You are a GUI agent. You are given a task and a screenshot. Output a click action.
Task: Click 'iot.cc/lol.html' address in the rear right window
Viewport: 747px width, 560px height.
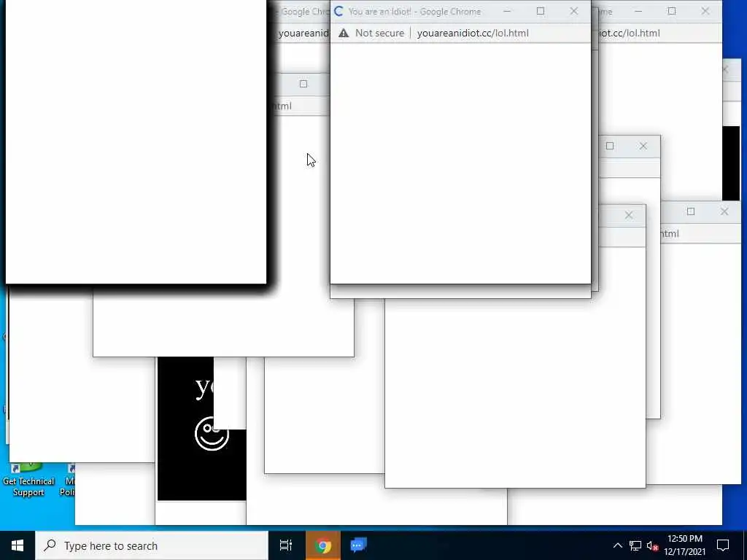(630, 34)
